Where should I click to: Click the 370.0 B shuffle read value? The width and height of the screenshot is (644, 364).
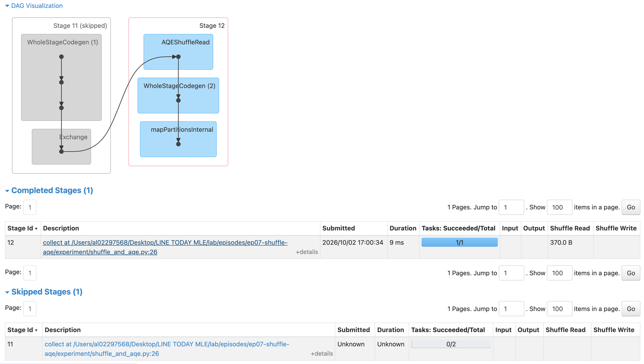561,242
